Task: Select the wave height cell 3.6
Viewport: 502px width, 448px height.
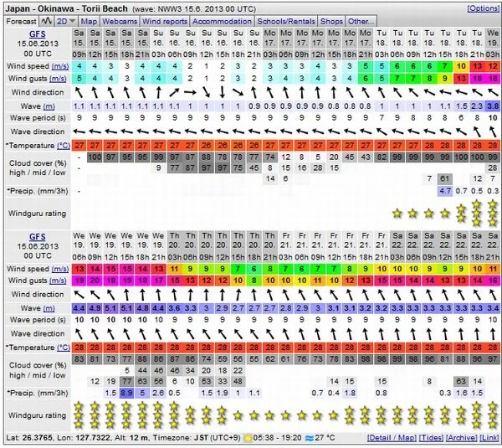Action: [x=175, y=308]
